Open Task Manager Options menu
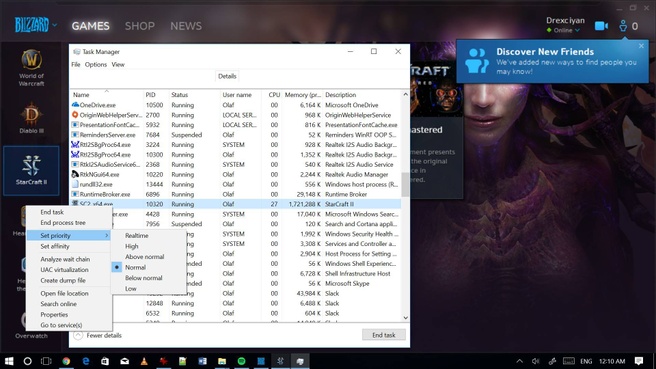The width and height of the screenshot is (656, 369). (x=96, y=64)
